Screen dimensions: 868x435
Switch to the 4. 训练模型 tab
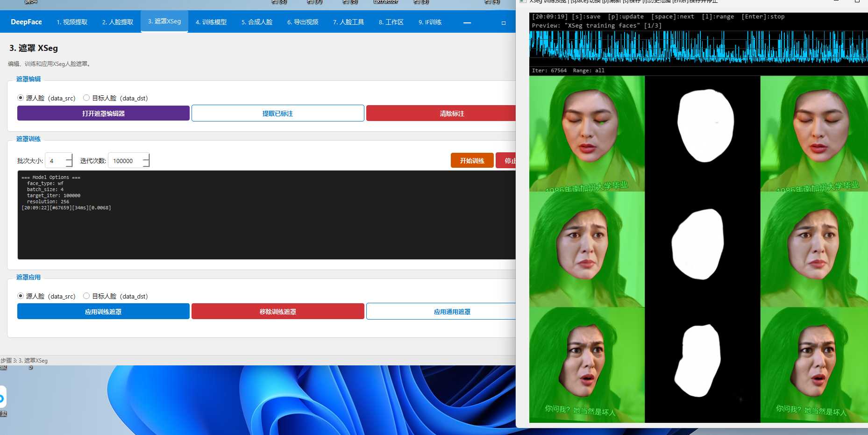(211, 22)
